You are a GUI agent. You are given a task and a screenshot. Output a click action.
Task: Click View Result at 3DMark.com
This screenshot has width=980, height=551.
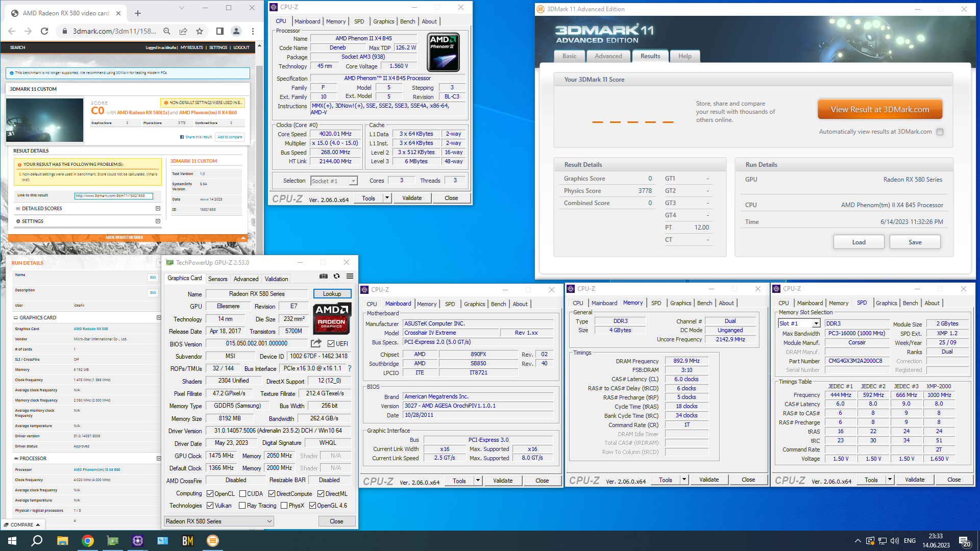[x=880, y=110]
